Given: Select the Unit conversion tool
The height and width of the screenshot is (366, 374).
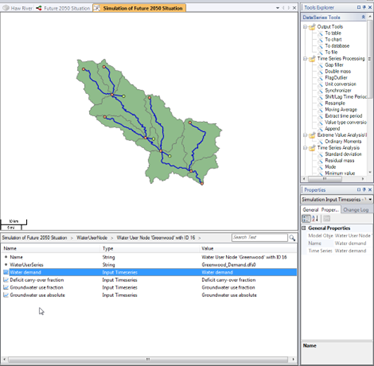Looking at the screenshot, I should coord(340,84).
